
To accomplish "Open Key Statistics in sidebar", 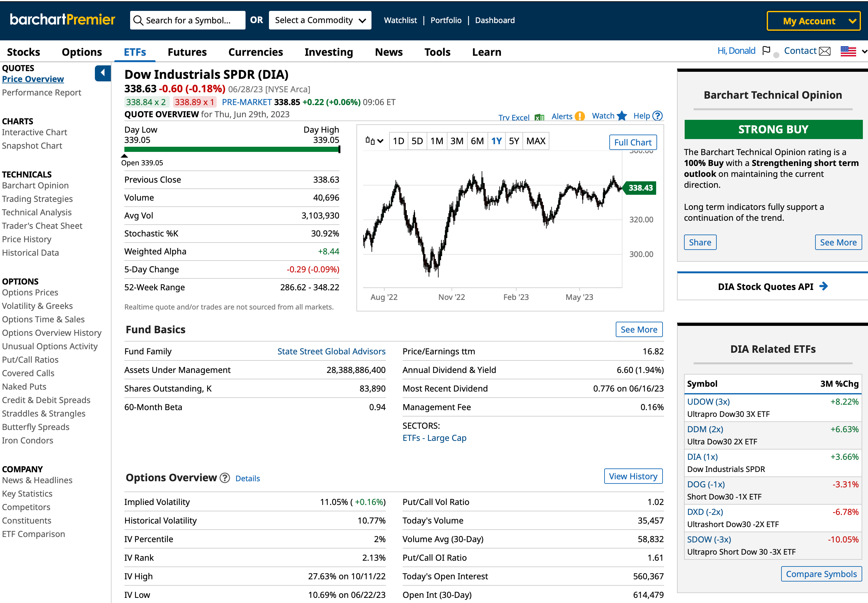I will pos(27,493).
